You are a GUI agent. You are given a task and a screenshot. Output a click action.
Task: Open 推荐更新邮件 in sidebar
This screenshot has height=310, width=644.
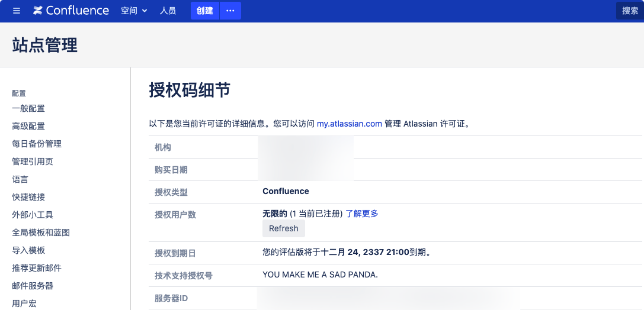(37, 268)
